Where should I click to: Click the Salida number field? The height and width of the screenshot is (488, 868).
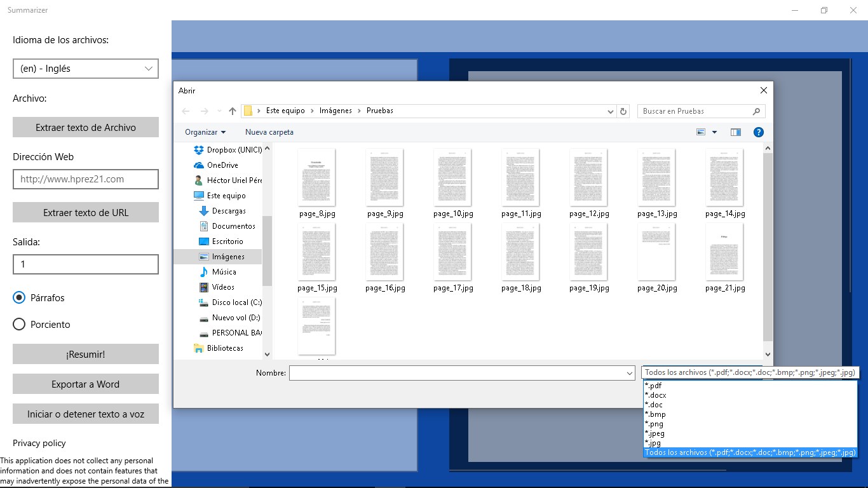tap(86, 264)
